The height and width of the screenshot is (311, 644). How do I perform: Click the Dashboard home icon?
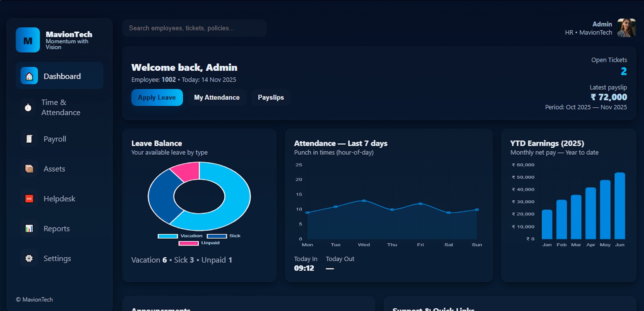click(x=29, y=76)
